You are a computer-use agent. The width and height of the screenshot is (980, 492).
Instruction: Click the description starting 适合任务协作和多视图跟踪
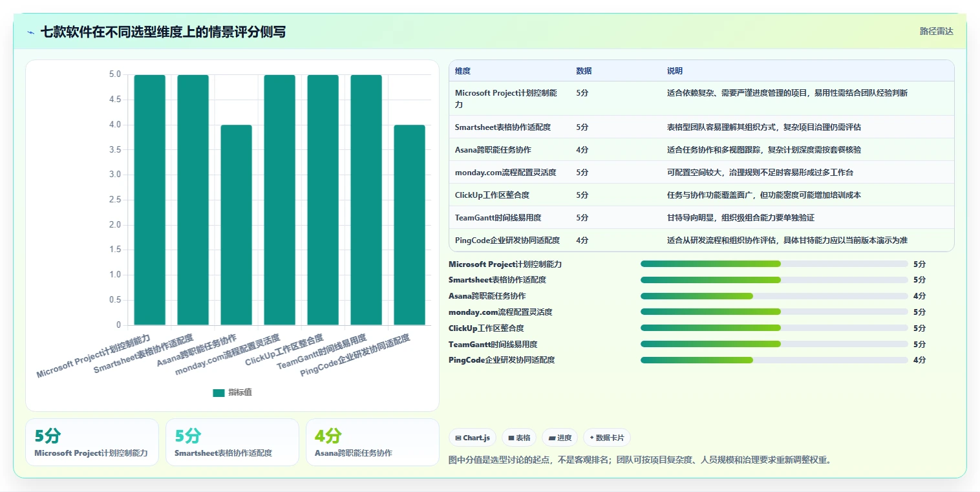(x=764, y=150)
